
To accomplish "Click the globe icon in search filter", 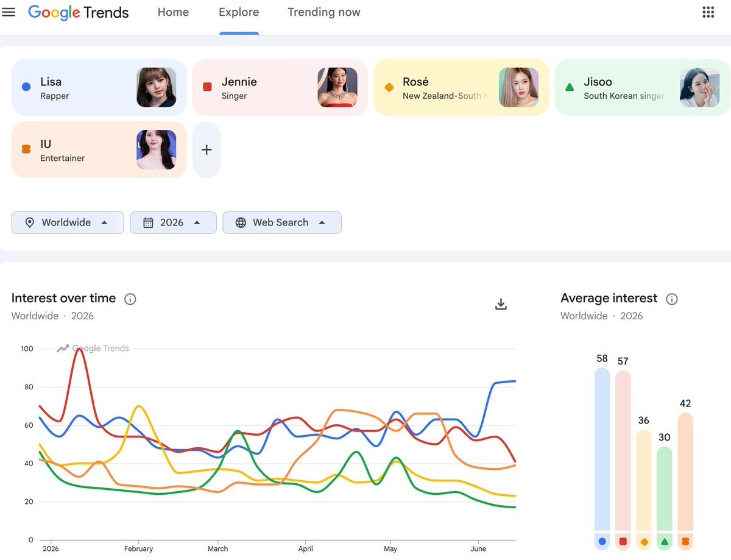I will pyautogui.click(x=241, y=222).
